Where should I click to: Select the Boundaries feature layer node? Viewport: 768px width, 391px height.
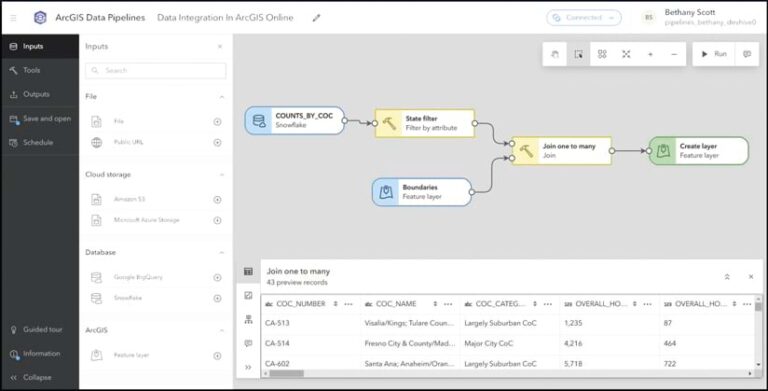pyautogui.click(x=422, y=192)
